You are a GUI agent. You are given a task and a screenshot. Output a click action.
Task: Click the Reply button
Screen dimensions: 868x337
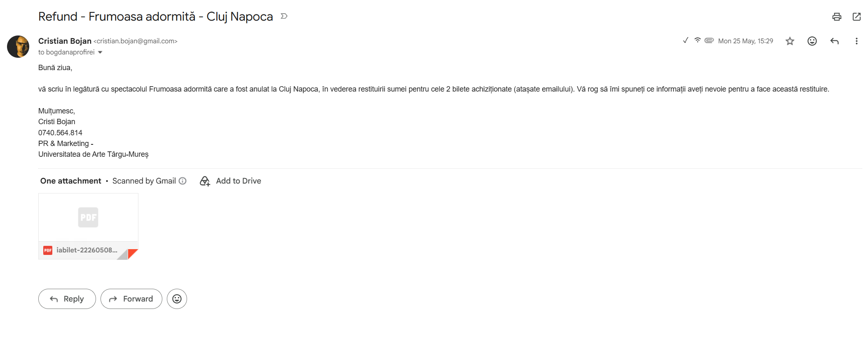pyautogui.click(x=67, y=299)
